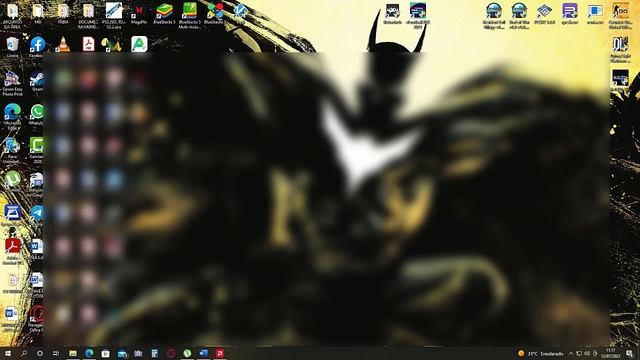Open the notification Action Center icon
Image resolution: width=640 pixels, height=360 pixels.
tap(630, 353)
